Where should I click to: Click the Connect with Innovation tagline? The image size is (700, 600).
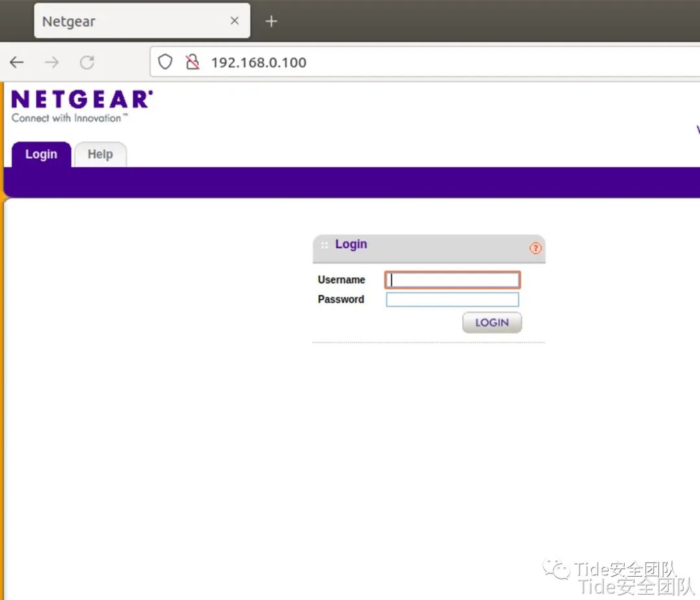[69, 119]
